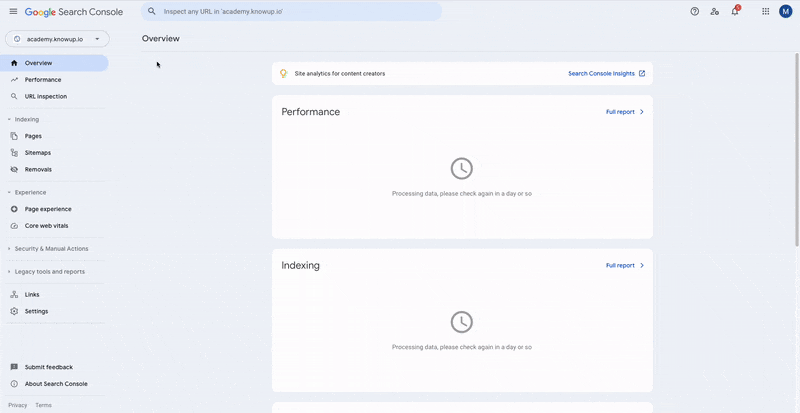View the Indexing Full report

coord(624,266)
